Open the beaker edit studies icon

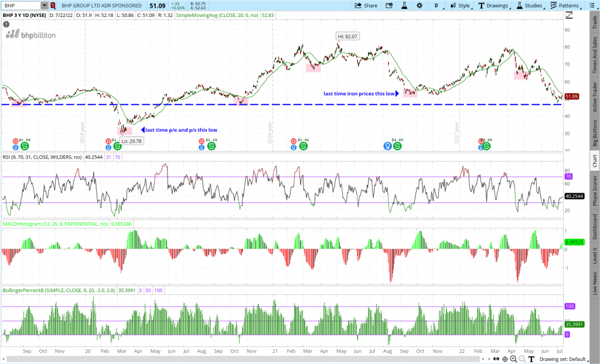pyautogui.click(x=404, y=5)
